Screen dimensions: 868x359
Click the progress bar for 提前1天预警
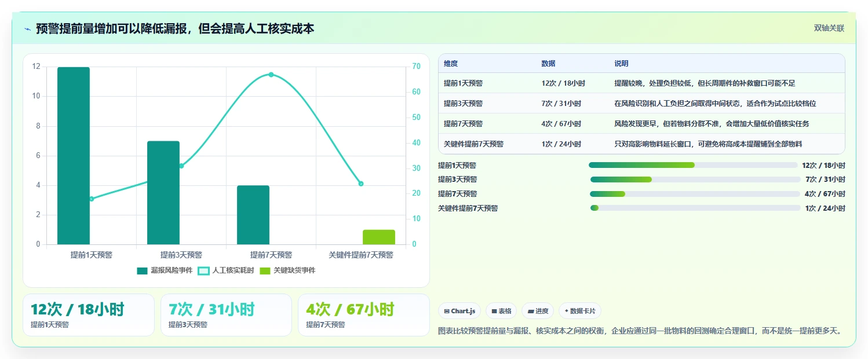(x=693, y=165)
